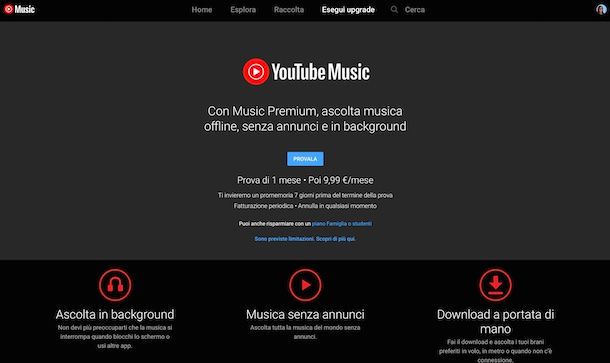
Task: Select the Esegui upgrade tab
Action: (348, 10)
